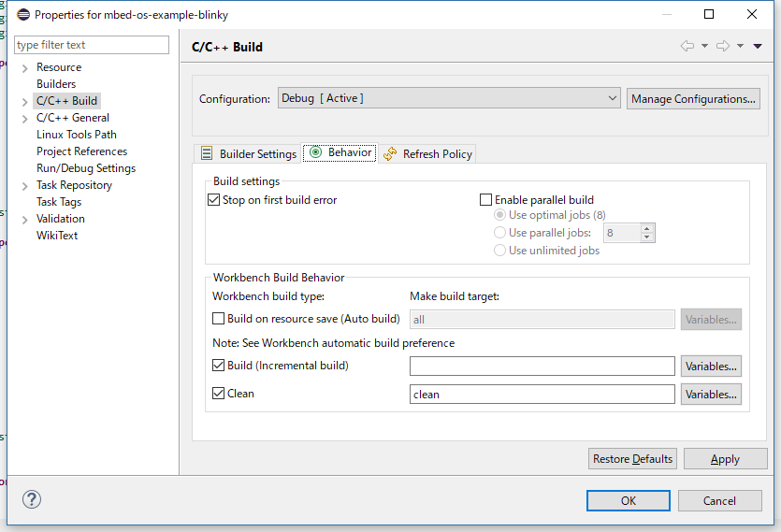
Task: Go back using the left arrow icon
Action: pyautogui.click(x=687, y=46)
